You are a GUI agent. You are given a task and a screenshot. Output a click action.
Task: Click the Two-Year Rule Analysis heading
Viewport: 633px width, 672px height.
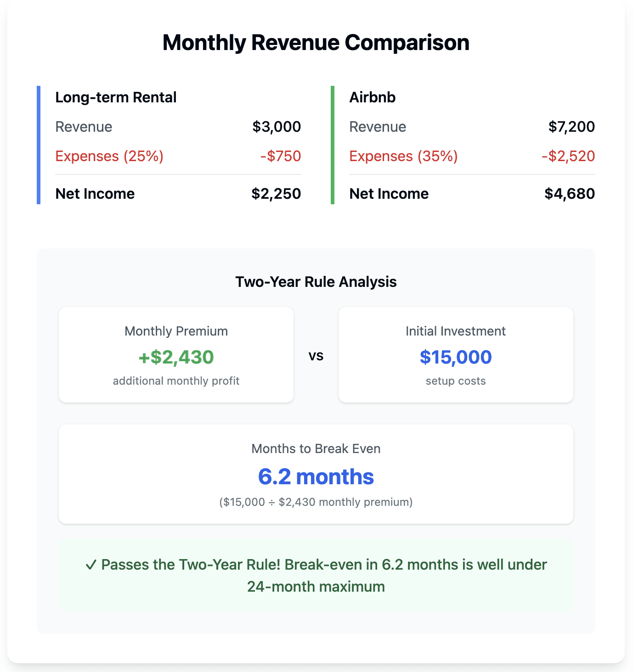coord(316,282)
